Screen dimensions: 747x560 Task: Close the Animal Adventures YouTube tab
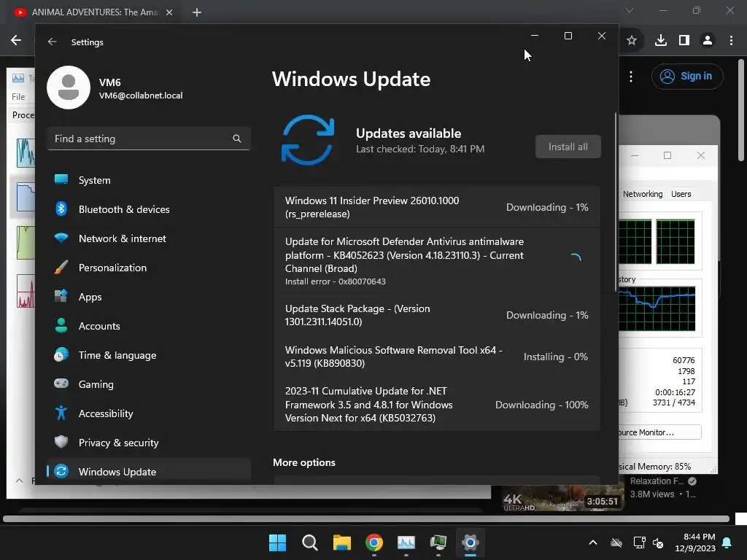169,12
